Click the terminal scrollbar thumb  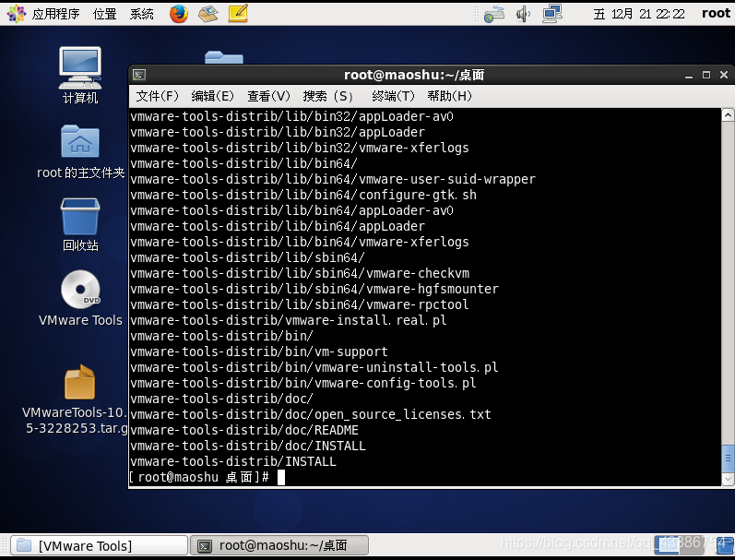coord(728,459)
